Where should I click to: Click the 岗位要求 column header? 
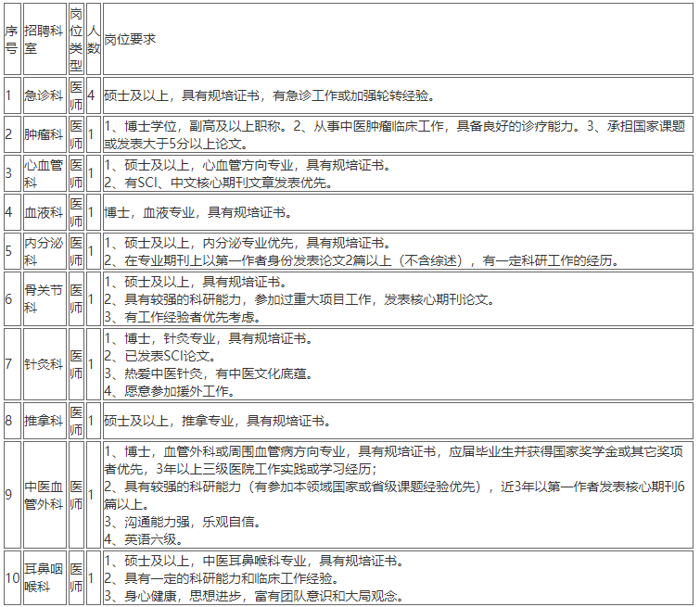point(130,40)
